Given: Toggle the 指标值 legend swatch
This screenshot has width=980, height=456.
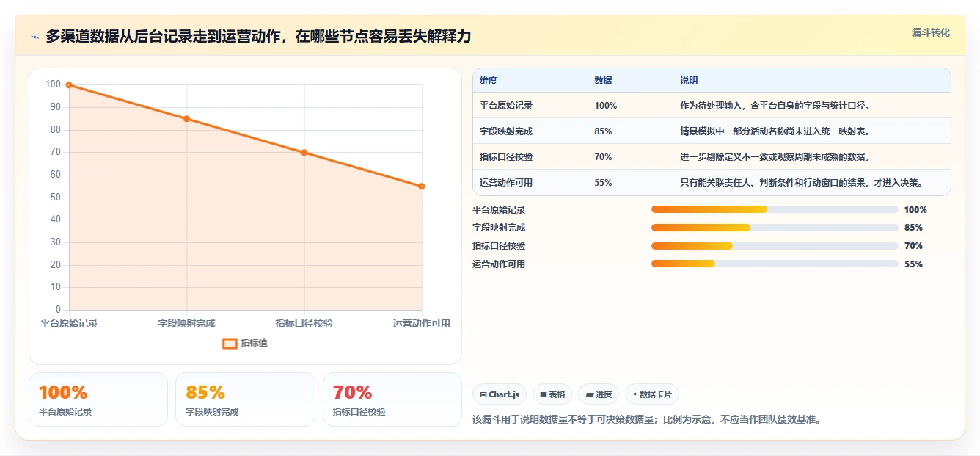Looking at the screenshot, I should point(230,343).
